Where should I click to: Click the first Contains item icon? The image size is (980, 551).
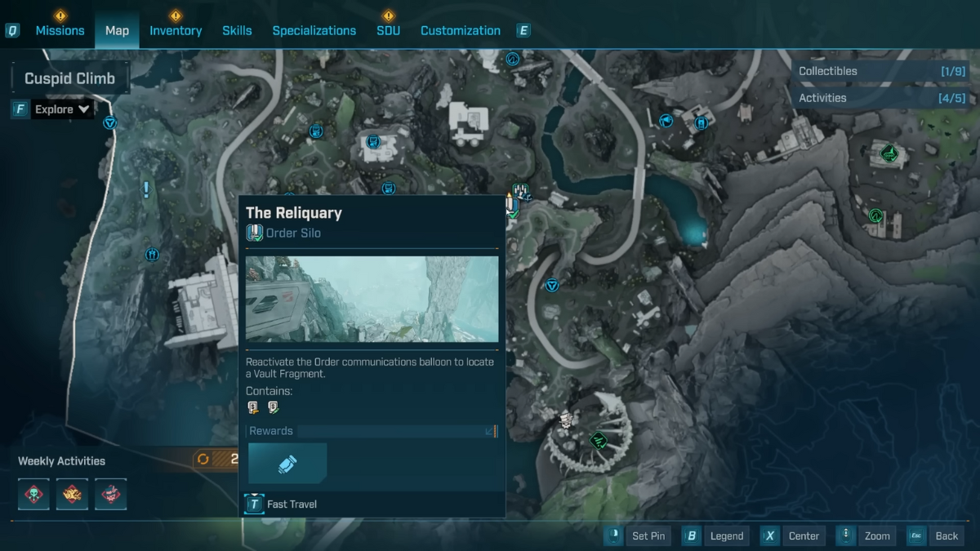253,407
